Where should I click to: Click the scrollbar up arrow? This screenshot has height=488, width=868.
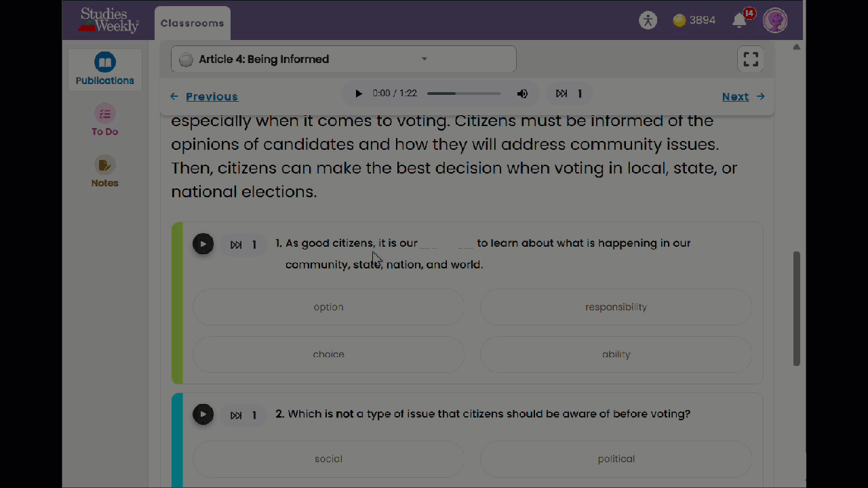pos(797,47)
